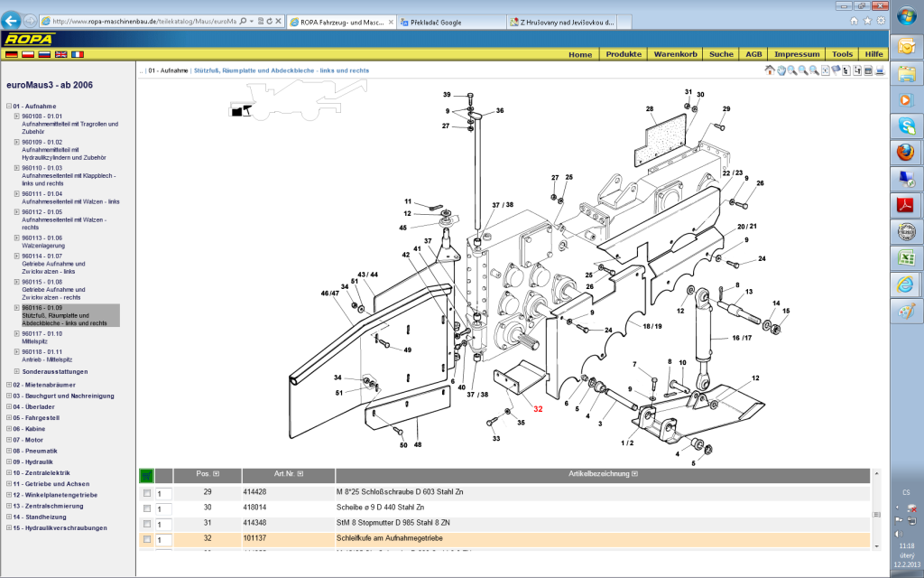The height and width of the screenshot is (578, 924).
Task: Click the printer icon in diagram toolbar
Action: pos(880,70)
